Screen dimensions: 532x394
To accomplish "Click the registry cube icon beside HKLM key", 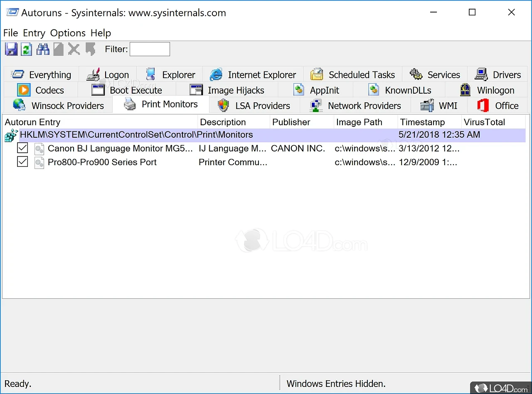I will [11, 135].
